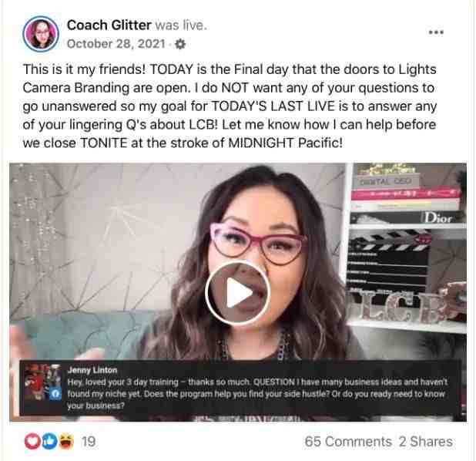The width and height of the screenshot is (476, 461).
Task: Click the blue thumbs-up like reaction icon
Action: pyautogui.click(x=49, y=441)
